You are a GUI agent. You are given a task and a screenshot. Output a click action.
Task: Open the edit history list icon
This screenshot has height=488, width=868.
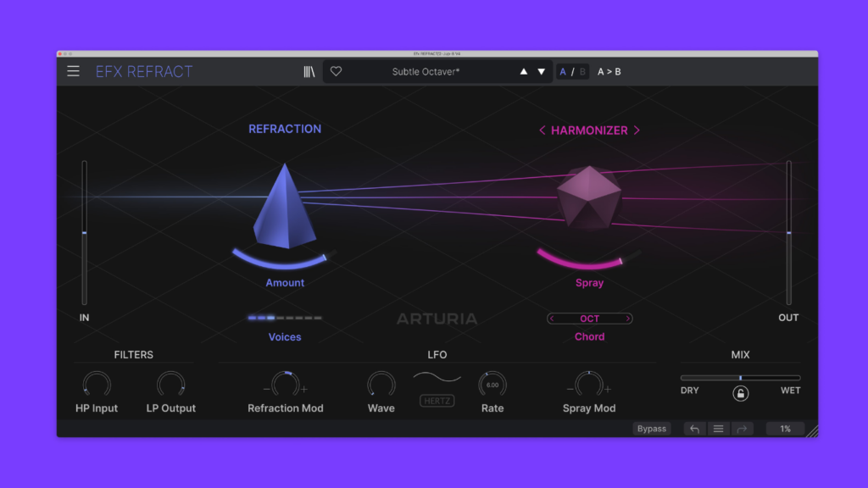718,429
